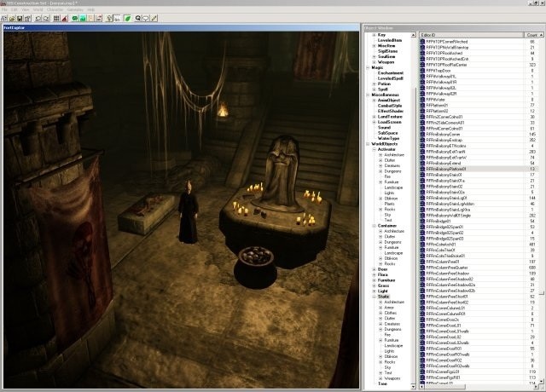This screenshot has width=546, height=392.
Task: Select the CombatStyle tree item
Action: pyautogui.click(x=388, y=107)
